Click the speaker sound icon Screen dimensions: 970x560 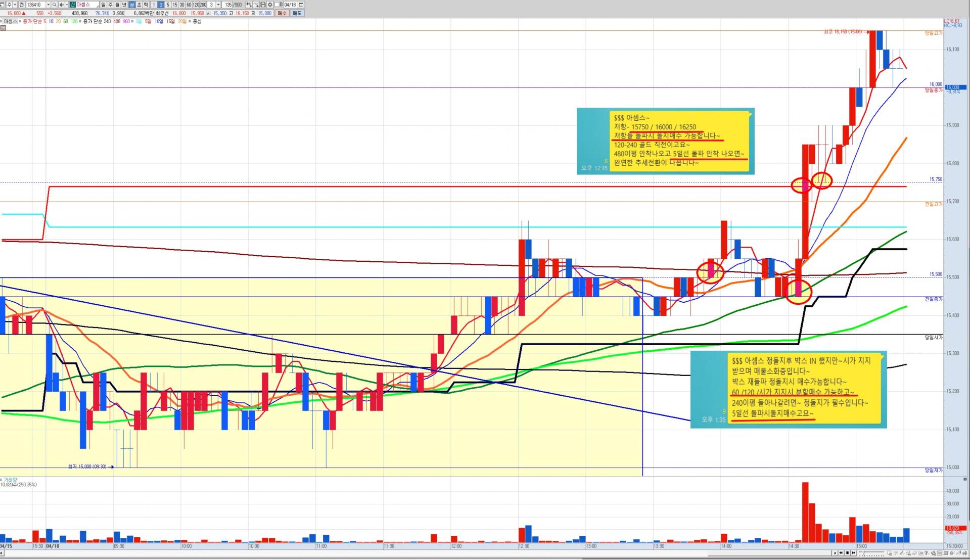tap(61, 5)
